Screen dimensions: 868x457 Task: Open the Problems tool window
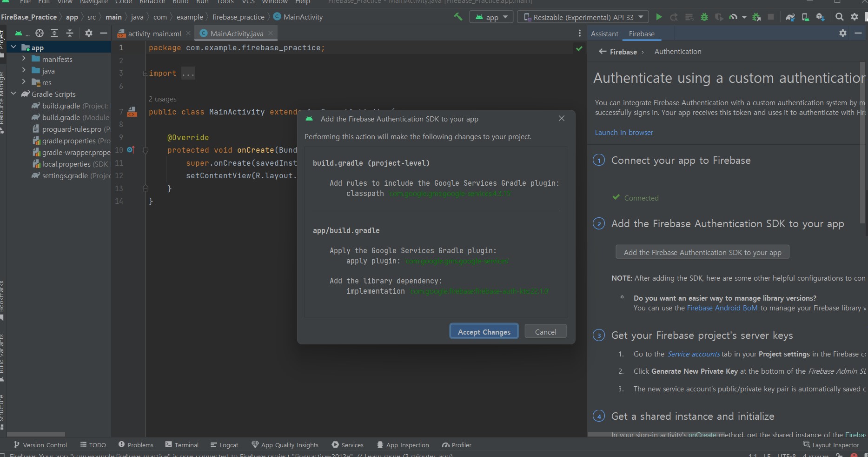[136, 445]
